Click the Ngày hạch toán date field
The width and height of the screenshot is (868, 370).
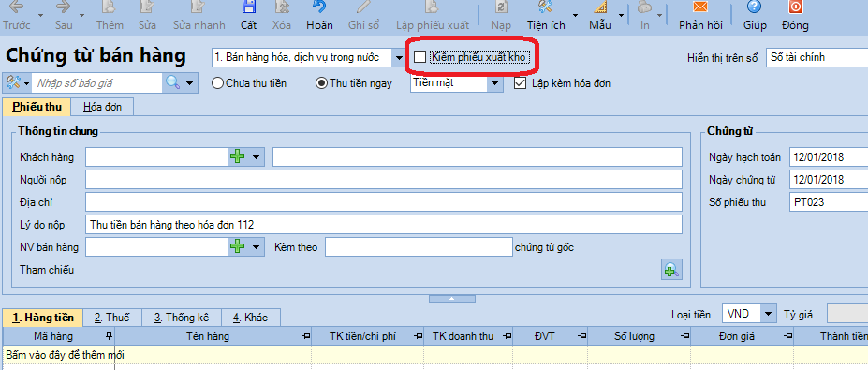pyautogui.click(x=829, y=157)
